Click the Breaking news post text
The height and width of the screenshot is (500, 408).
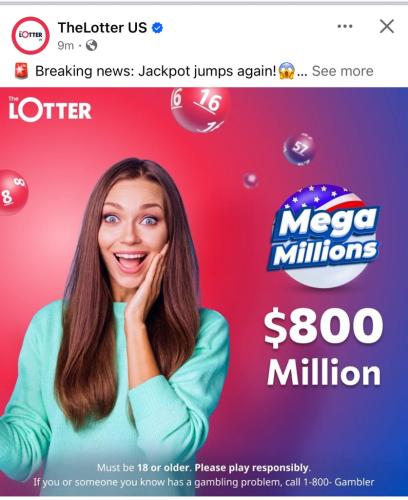point(156,71)
